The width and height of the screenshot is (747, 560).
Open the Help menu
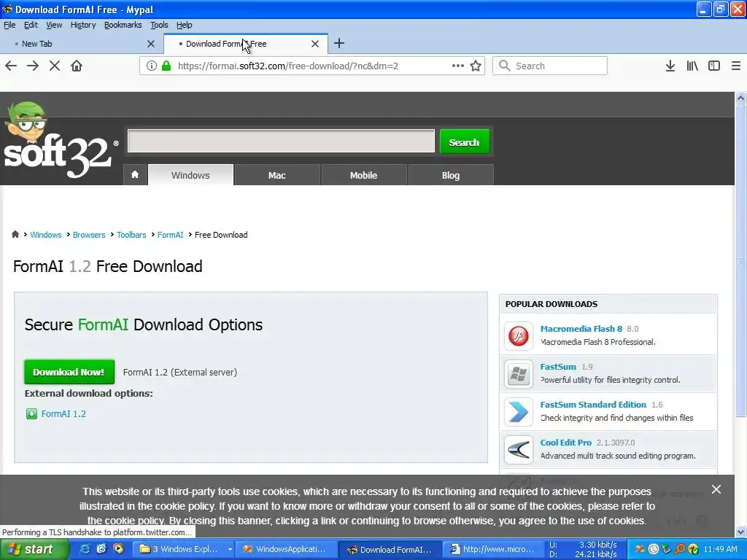tap(184, 25)
